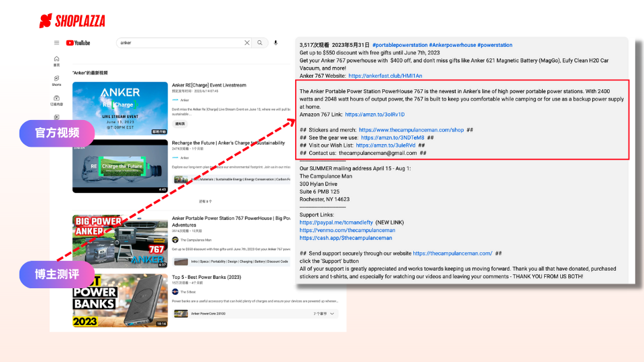
Task: Open Intro | Specs | Portability chapters strip
Action: click(231, 261)
